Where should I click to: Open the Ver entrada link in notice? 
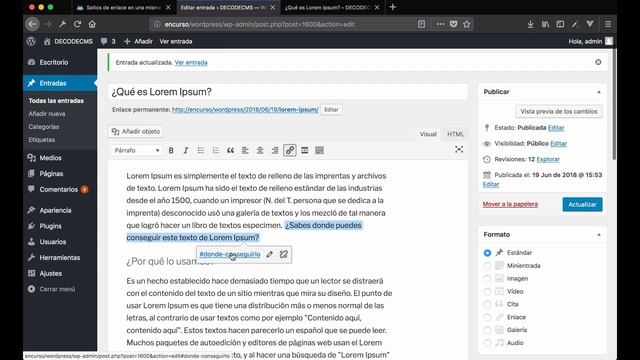click(x=191, y=62)
